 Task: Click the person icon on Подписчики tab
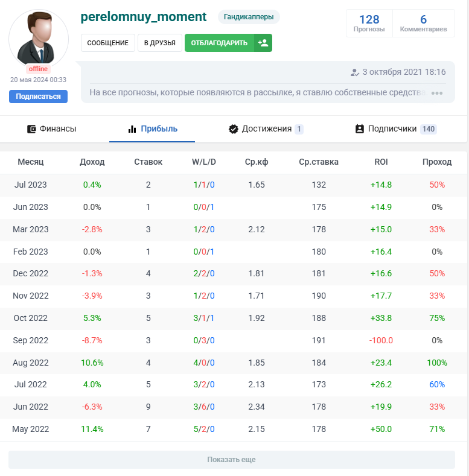point(360,129)
